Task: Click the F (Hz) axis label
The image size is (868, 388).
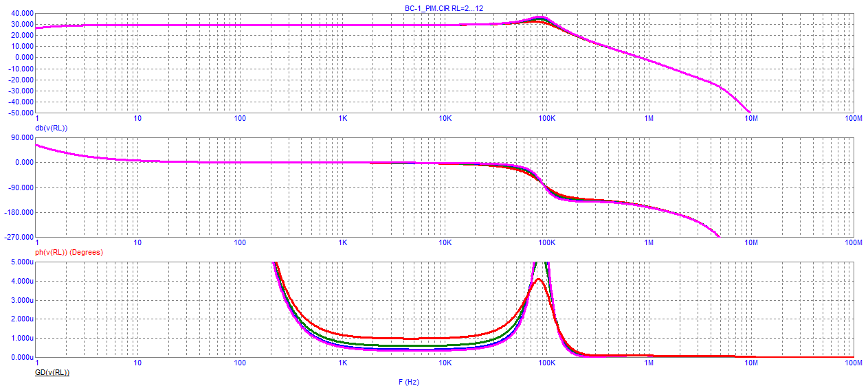Action: pyautogui.click(x=408, y=382)
